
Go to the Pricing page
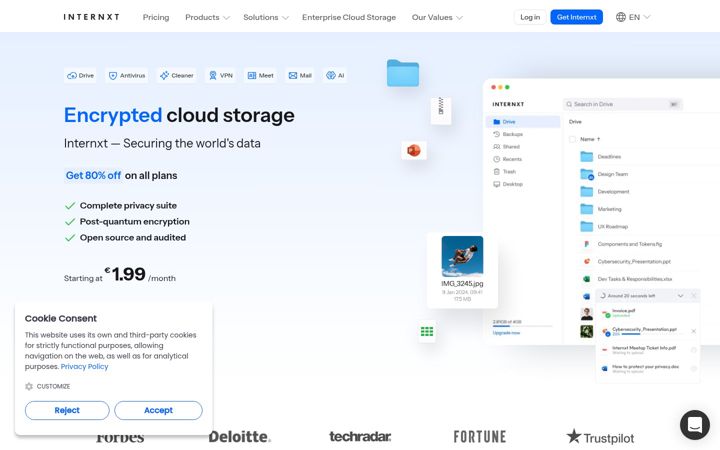coord(156,17)
